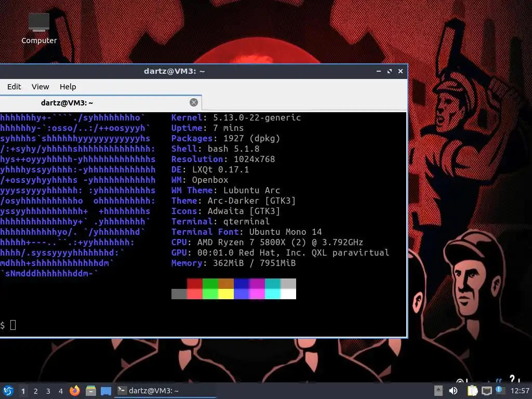Viewport: 532px width, 399px height.
Task: Launch Firefox from the taskbar
Action: coord(75,391)
